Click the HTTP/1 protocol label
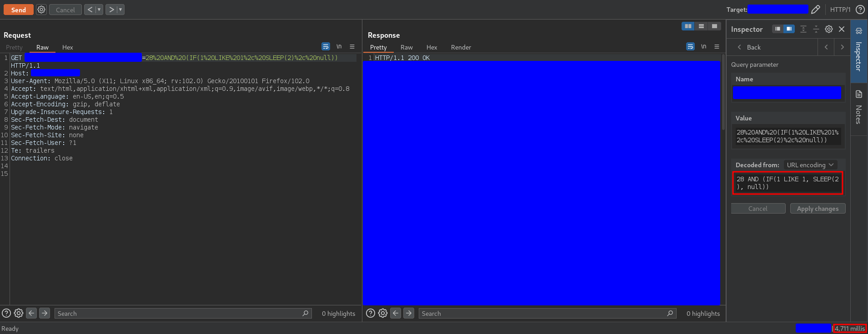This screenshot has height=334, width=868. 840,10
